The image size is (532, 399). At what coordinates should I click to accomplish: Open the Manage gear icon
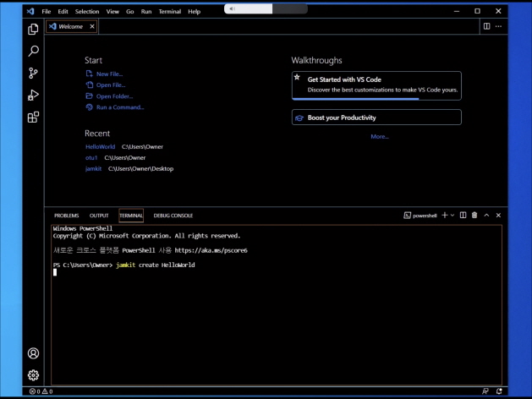(x=33, y=375)
